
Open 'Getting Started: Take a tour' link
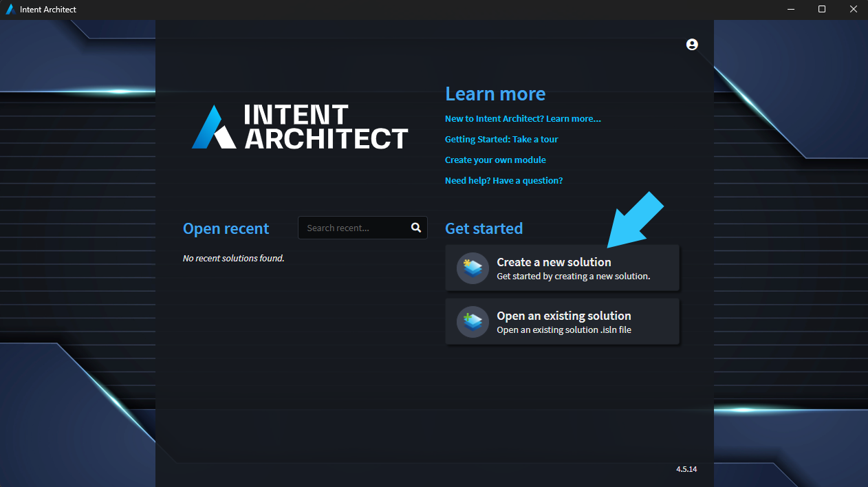(501, 139)
